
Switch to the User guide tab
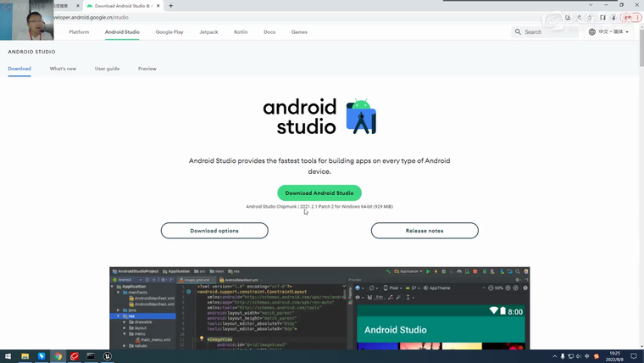107,69
